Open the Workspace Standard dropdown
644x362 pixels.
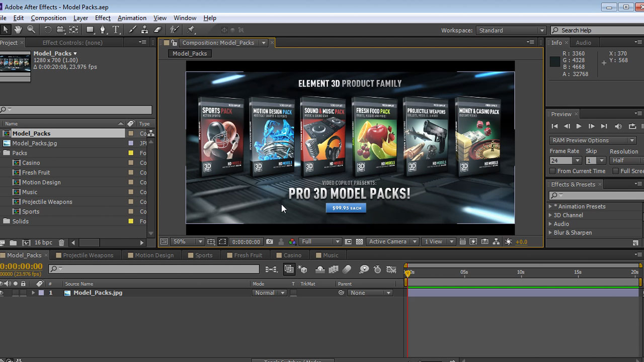pos(511,30)
